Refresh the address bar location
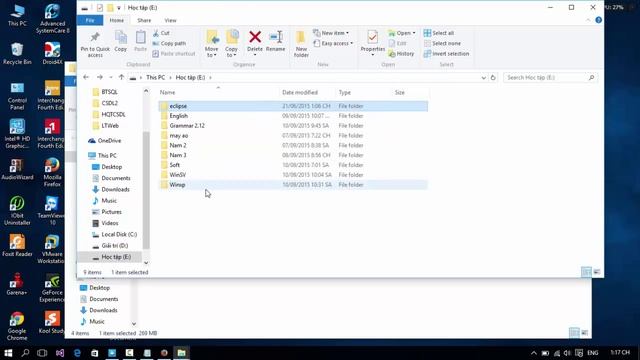This screenshot has height=360, width=640. click(493, 78)
